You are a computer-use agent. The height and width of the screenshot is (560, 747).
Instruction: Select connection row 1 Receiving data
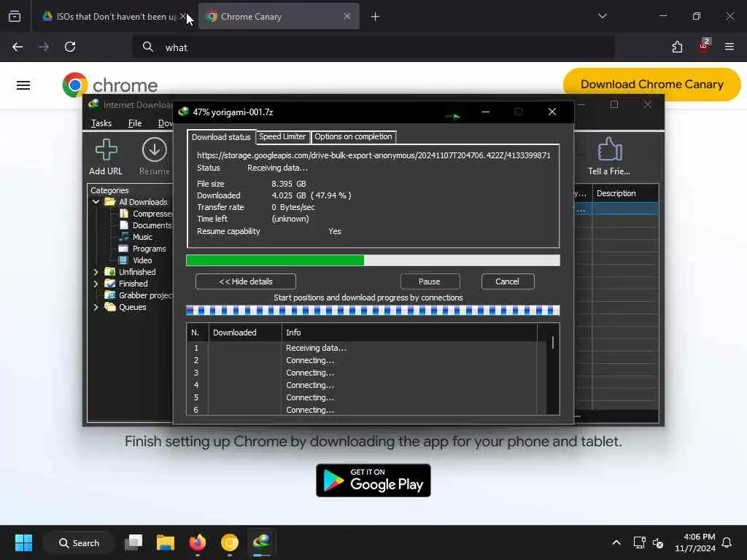click(362, 348)
